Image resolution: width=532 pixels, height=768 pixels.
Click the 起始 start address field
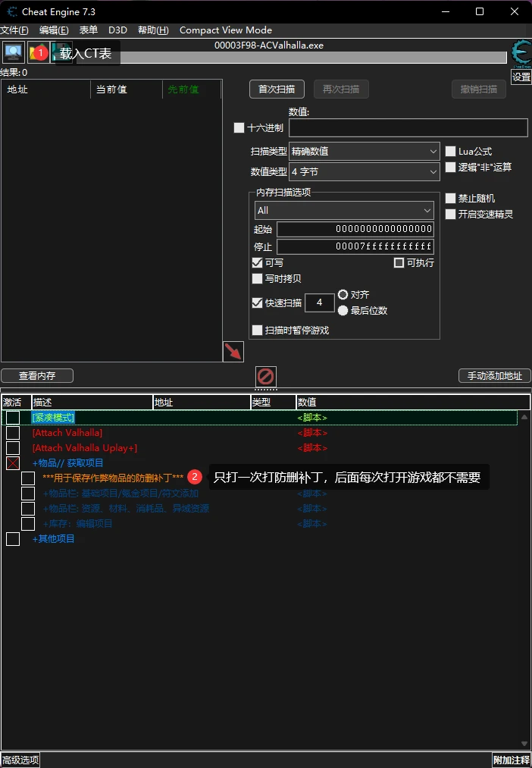tap(355, 229)
